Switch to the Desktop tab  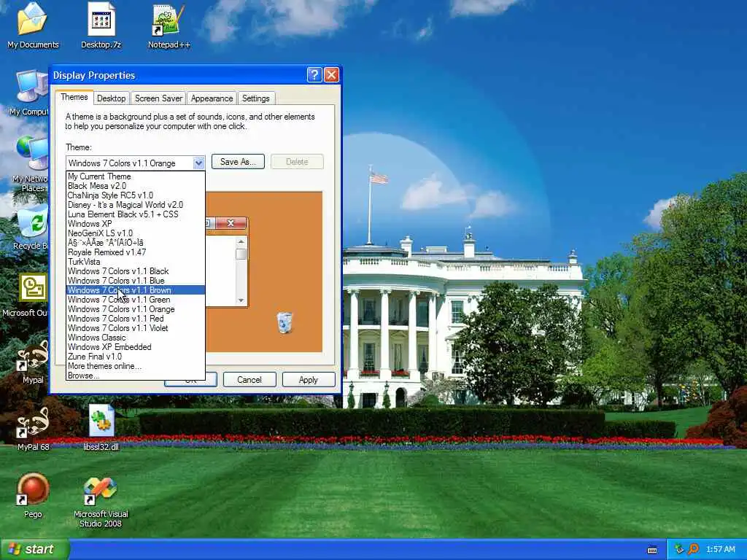coord(111,98)
